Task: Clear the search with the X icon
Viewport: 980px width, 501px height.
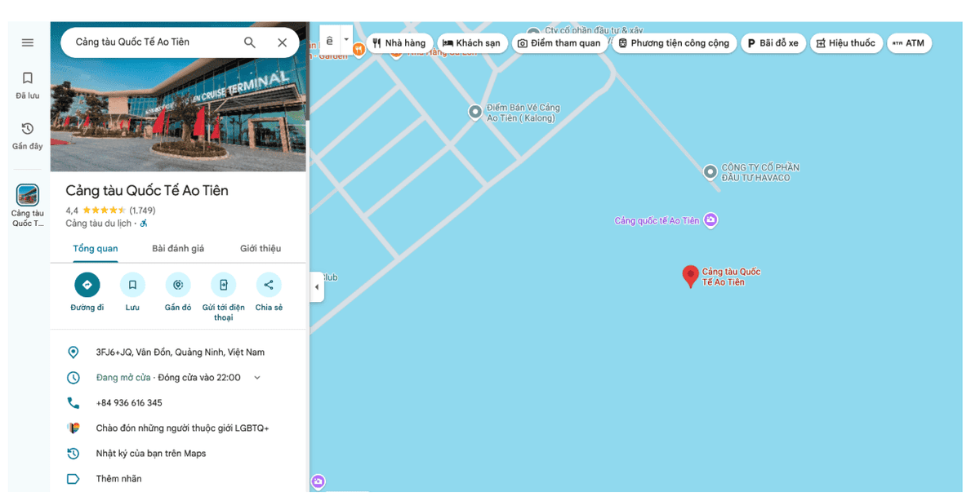Action: pyautogui.click(x=282, y=42)
